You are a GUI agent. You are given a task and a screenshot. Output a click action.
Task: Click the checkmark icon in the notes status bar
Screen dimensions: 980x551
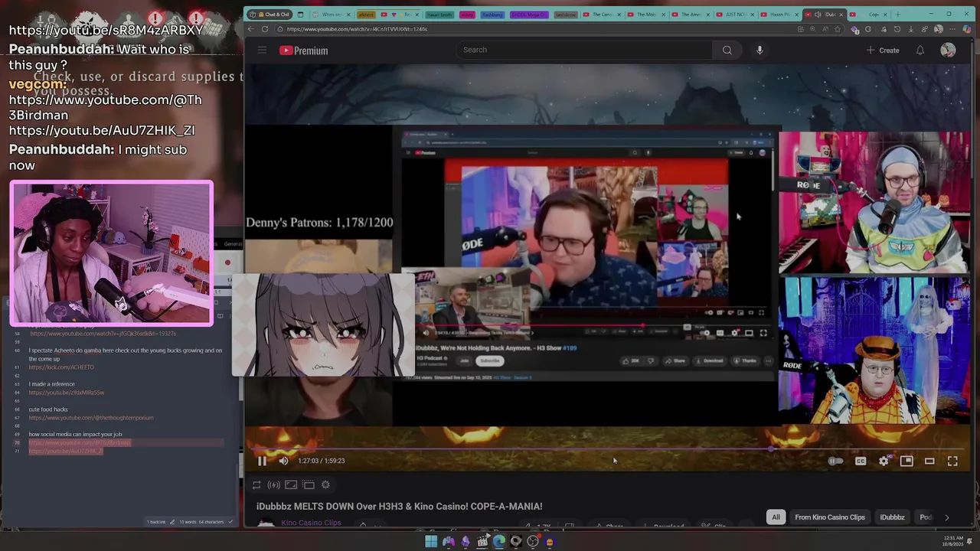click(x=230, y=522)
